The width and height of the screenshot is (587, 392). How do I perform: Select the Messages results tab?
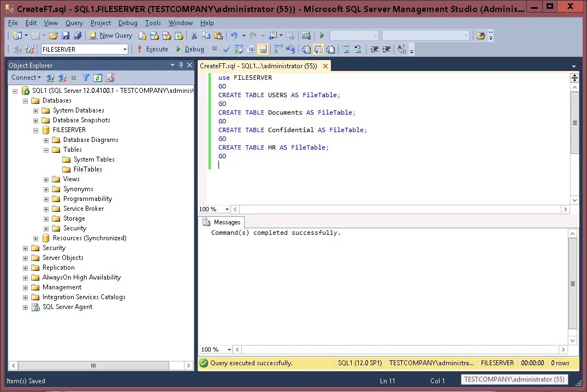221,222
